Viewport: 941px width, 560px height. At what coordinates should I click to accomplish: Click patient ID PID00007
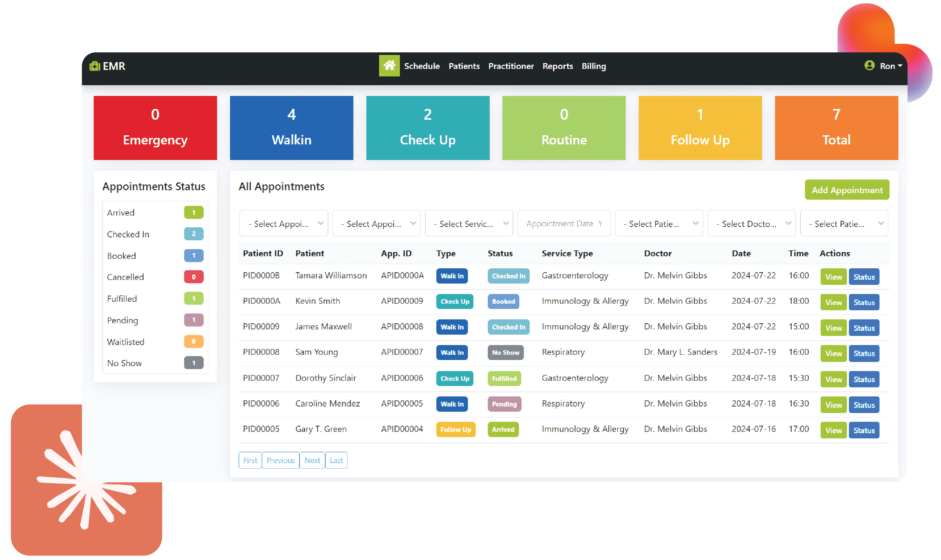[261, 378]
